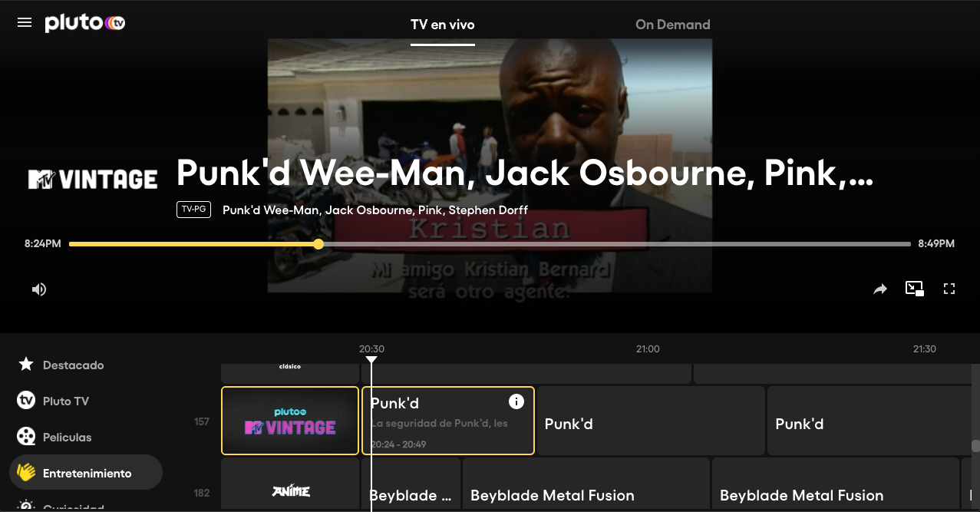This screenshot has height=512, width=980.
Task: Enter fullscreen mode
Action: pos(949,289)
